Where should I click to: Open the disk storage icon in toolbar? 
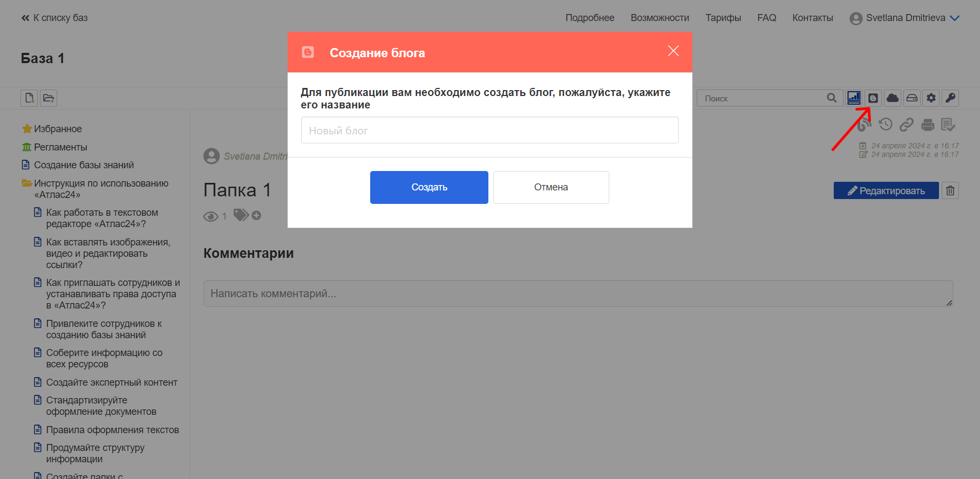pyautogui.click(x=912, y=98)
